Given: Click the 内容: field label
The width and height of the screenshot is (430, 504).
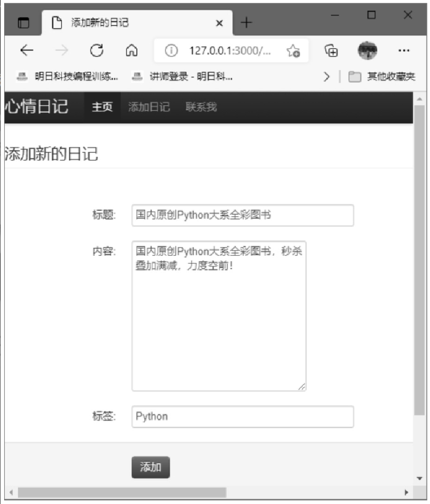Looking at the screenshot, I should pos(104,251).
